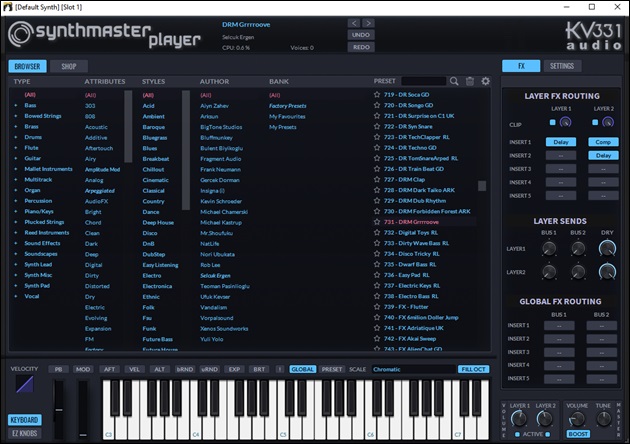630x444 pixels.
Task: Click the REDO button
Action: tap(361, 47)
